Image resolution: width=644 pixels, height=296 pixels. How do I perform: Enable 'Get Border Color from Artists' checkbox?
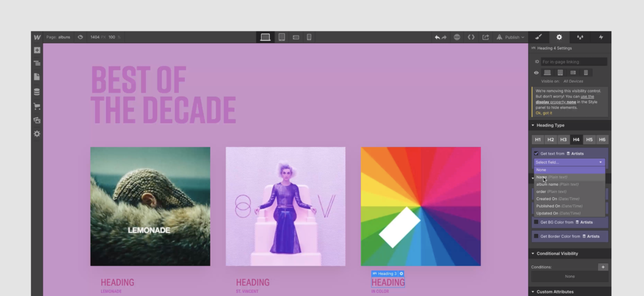[x=536, y=236]
